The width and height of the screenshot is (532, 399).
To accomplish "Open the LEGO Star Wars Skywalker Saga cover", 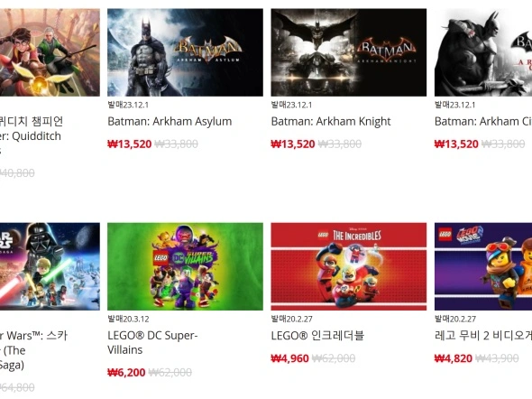I will pos(50,266).
